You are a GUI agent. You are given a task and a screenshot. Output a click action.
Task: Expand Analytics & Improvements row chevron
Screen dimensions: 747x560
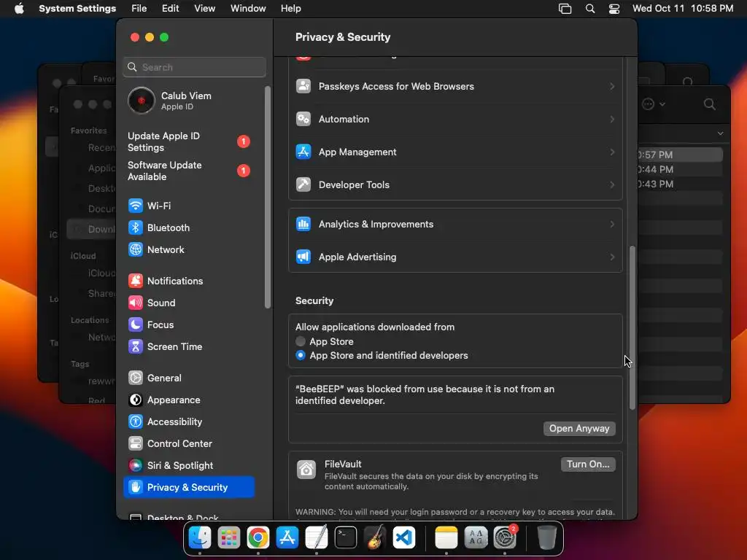coord(612,224)
